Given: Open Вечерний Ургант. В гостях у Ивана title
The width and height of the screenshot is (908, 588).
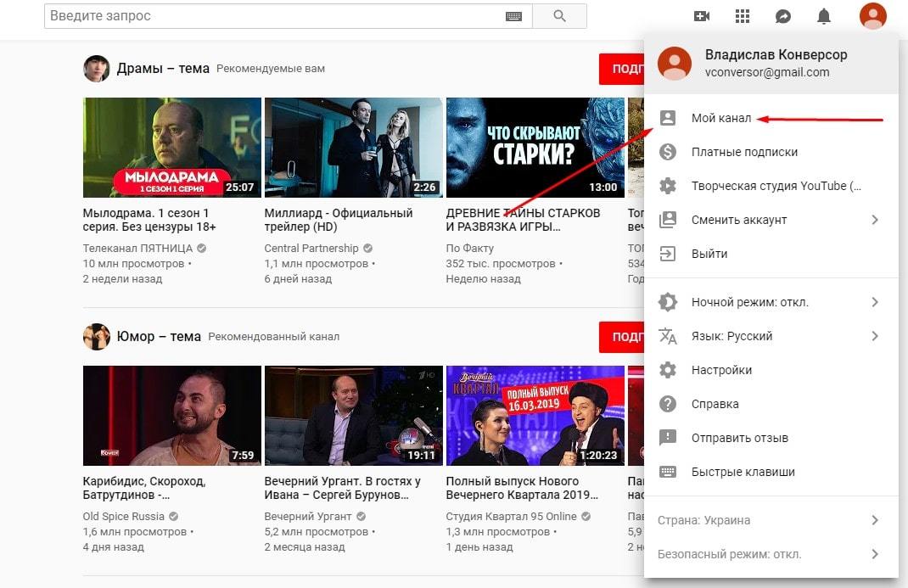Looking at the screenshot, I should coord(342,488).
